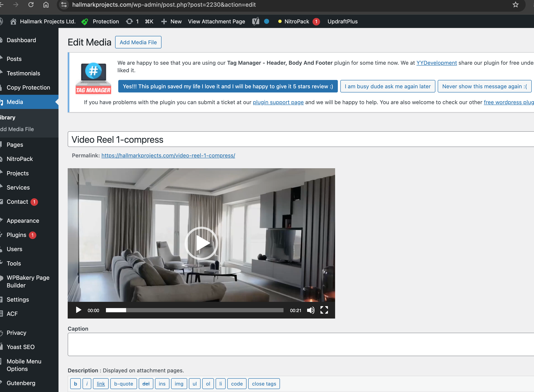Toggle the b-quote formatting button

coord(123,384)
